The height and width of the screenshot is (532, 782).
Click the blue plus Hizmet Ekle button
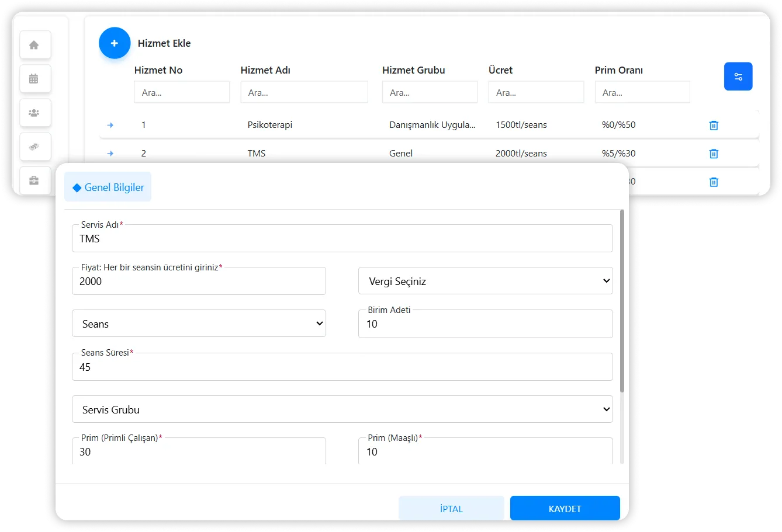point(115,43)
